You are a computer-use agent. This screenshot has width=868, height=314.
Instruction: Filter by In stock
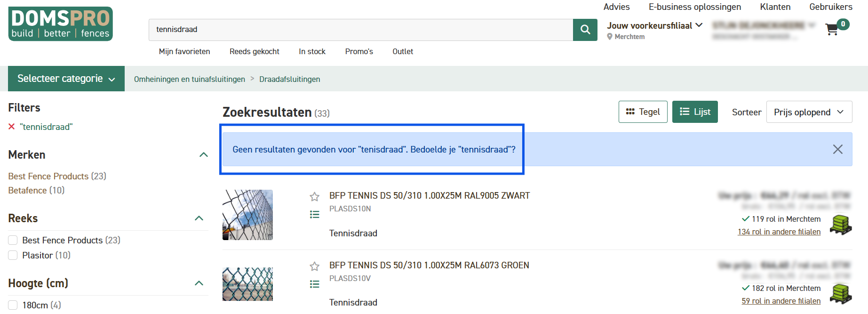coord(312,51)
